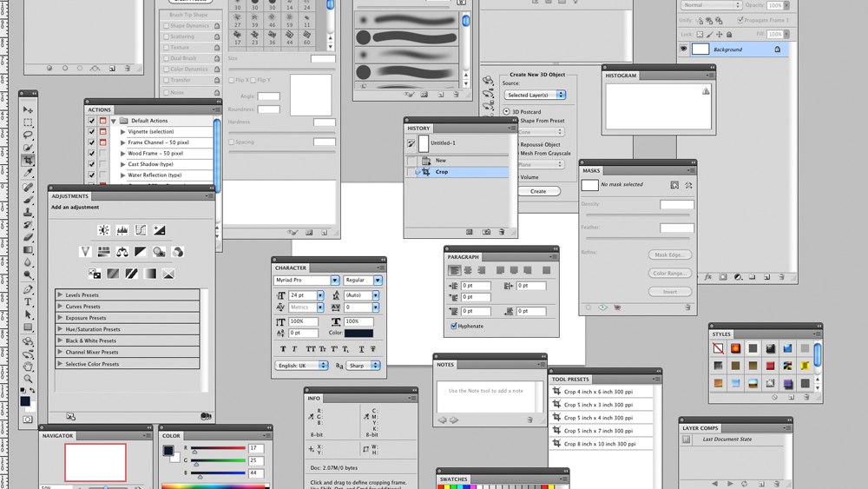Viewport: 868px width, 489px height.
Task: Expand the Levels Presets list
Action: [x=60, y=294]
